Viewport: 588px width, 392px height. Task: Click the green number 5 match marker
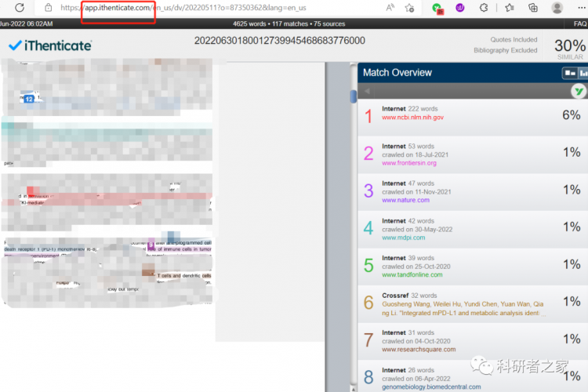coord(368,265)
